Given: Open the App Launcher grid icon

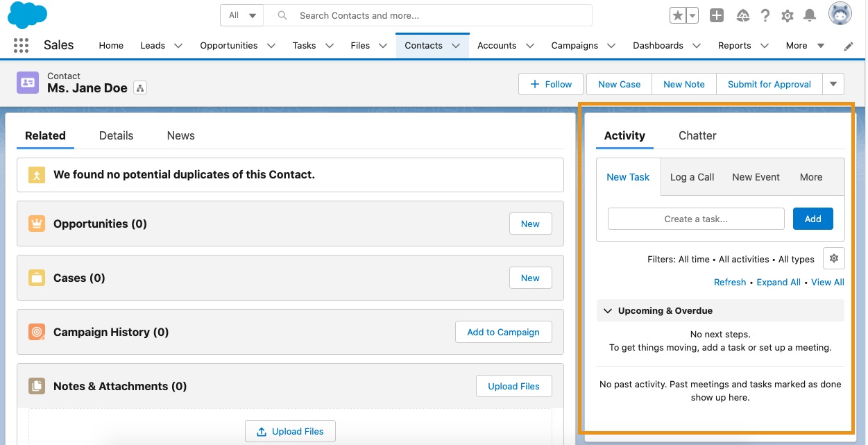Looking at the screenshot, I should click(x=21, y=46).
